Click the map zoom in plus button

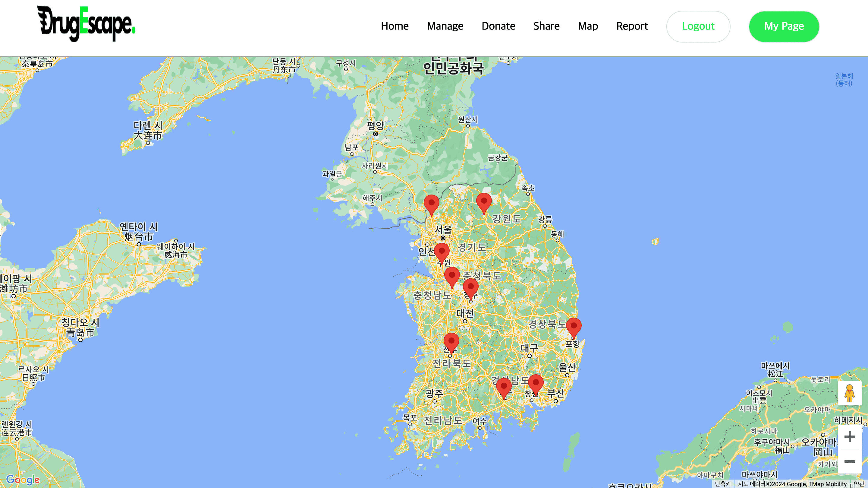850,437
